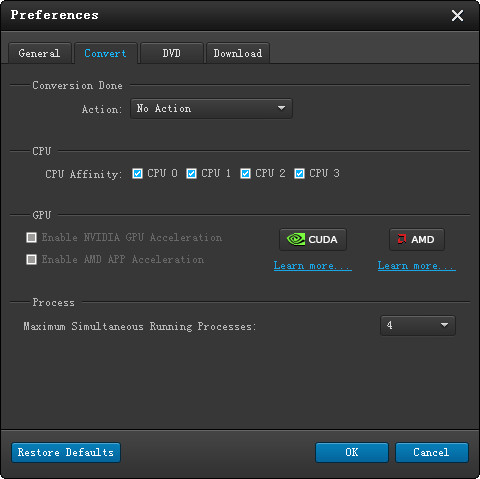Open the DVD tab
480x479 pixels.
[171, 53]
